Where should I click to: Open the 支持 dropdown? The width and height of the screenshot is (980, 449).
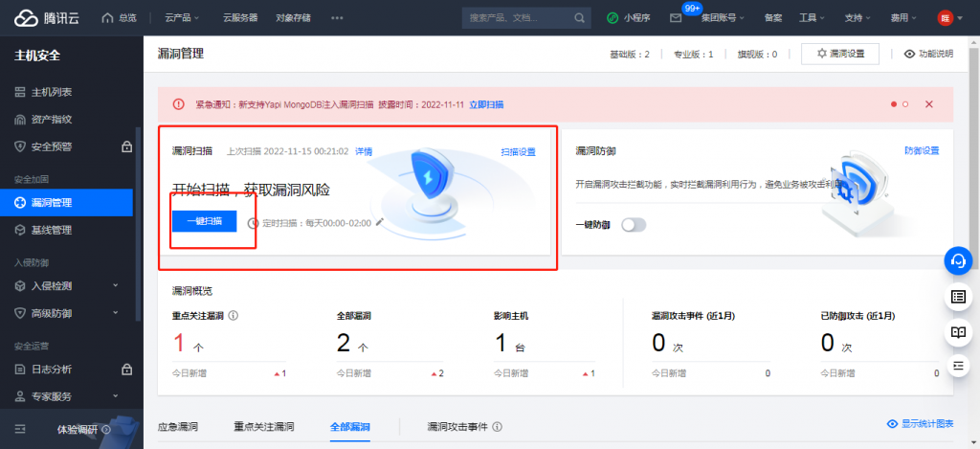pos(857,17)
